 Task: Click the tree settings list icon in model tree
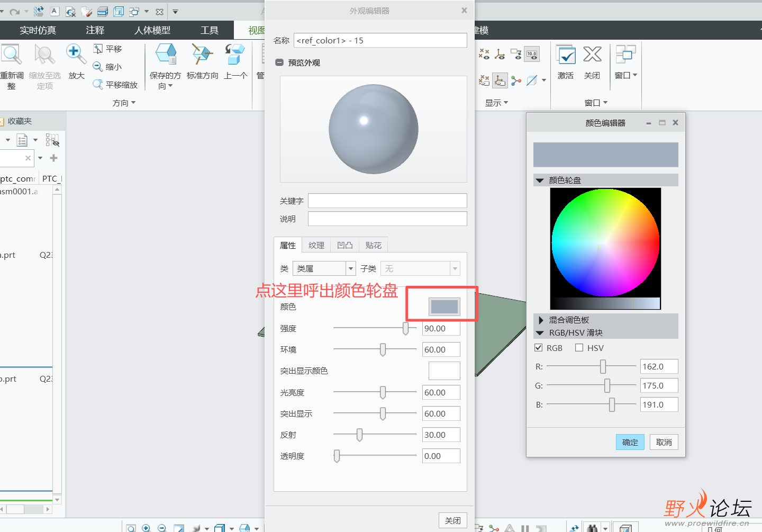[x=22, y=140]
